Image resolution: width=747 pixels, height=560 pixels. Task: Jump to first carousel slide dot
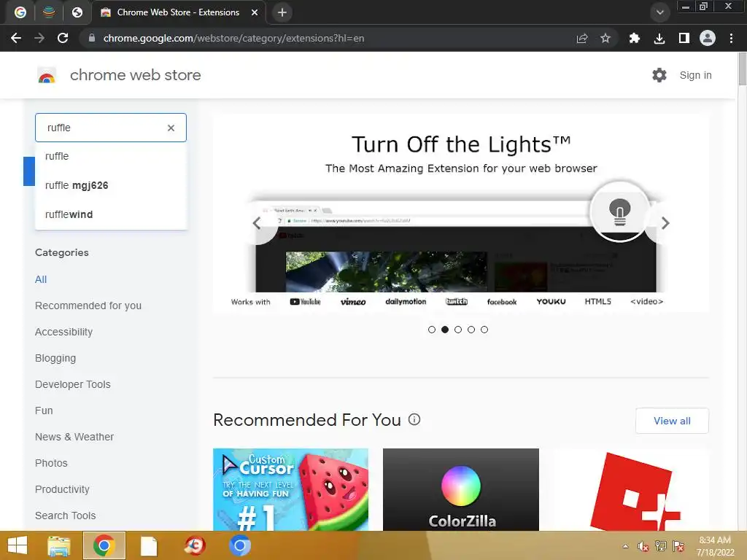pyautogui.click(x=432, y=330)
